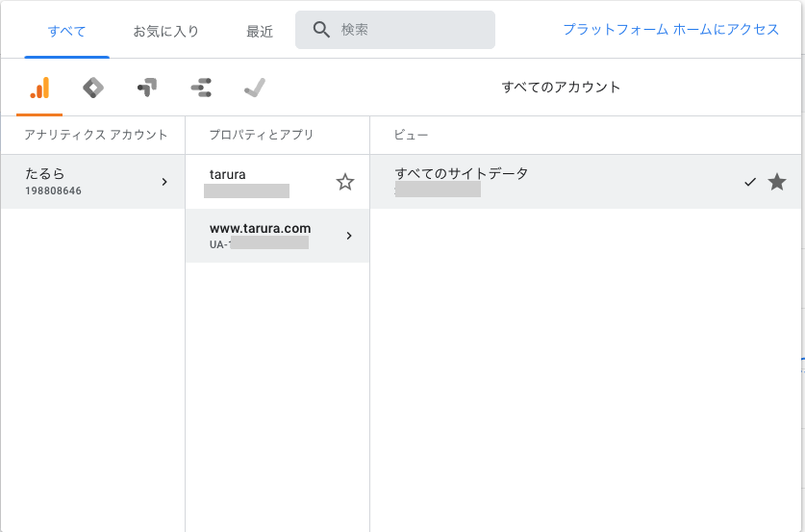Image resolution: width=805 pixels, height=532 pixels.
Task: Select the Surveys checkmark product icon
Action: tap(255, 88)
